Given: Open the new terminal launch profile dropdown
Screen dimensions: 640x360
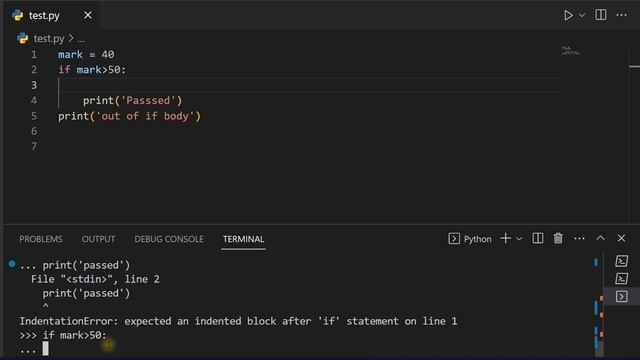Looking at the screenshot, I should click(x=519, y=239).
